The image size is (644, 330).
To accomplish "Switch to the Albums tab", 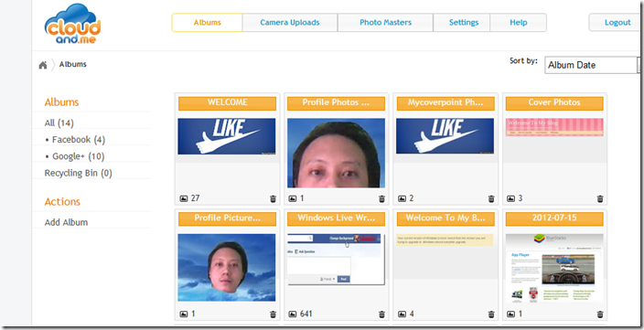I will 207,23.
